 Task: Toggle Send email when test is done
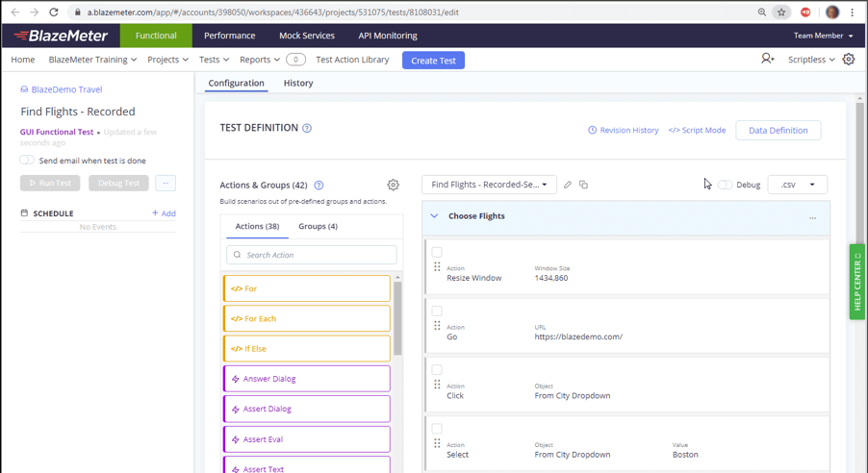pyautogui.click(x=27, y=161)
